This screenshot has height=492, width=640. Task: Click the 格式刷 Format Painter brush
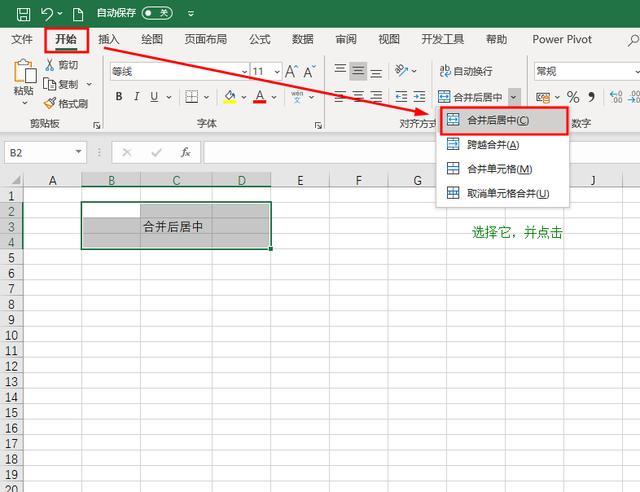click(x=66, y=104)
